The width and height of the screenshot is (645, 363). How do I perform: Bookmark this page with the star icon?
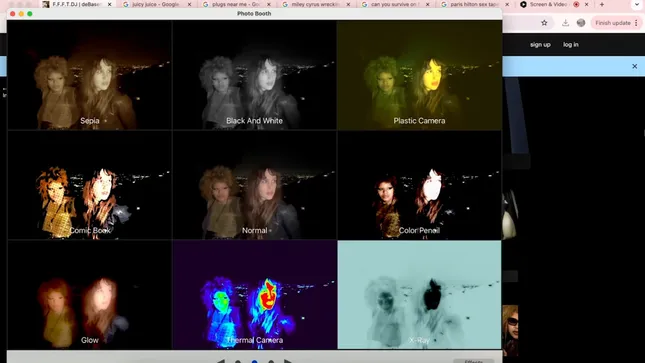[544, 23]
